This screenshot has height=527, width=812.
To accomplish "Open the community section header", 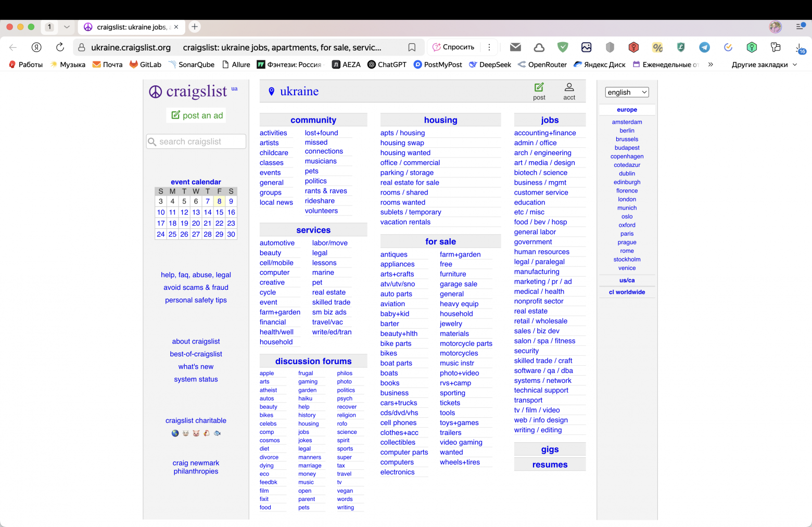I will tap(313, 120).
